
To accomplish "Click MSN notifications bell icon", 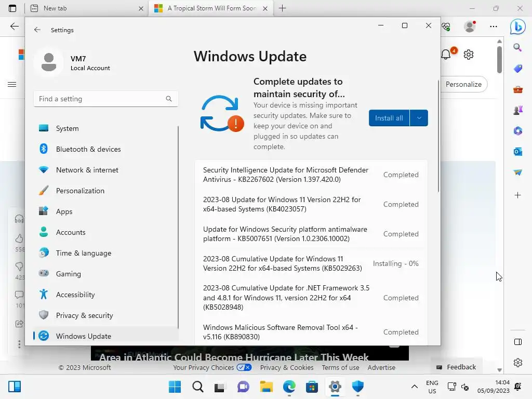I will [446, 54].
